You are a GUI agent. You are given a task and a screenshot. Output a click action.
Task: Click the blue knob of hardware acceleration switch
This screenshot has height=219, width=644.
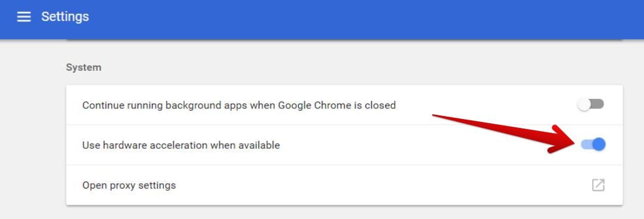click(x=599, y=145)
